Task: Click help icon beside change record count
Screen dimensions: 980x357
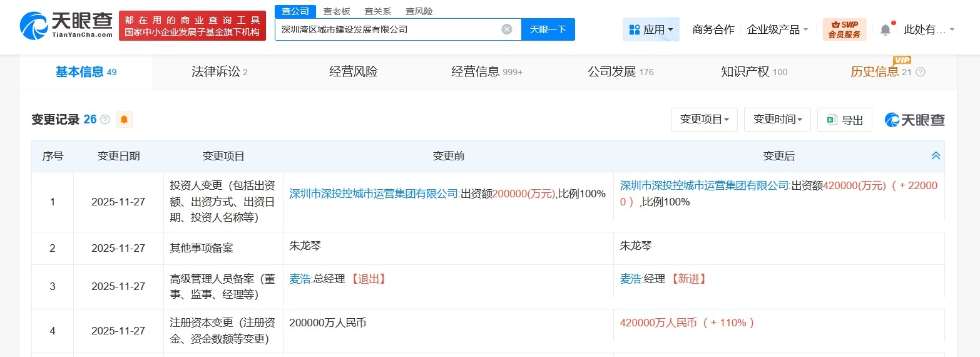Action: pyautogui.click(x=105, y=120)
